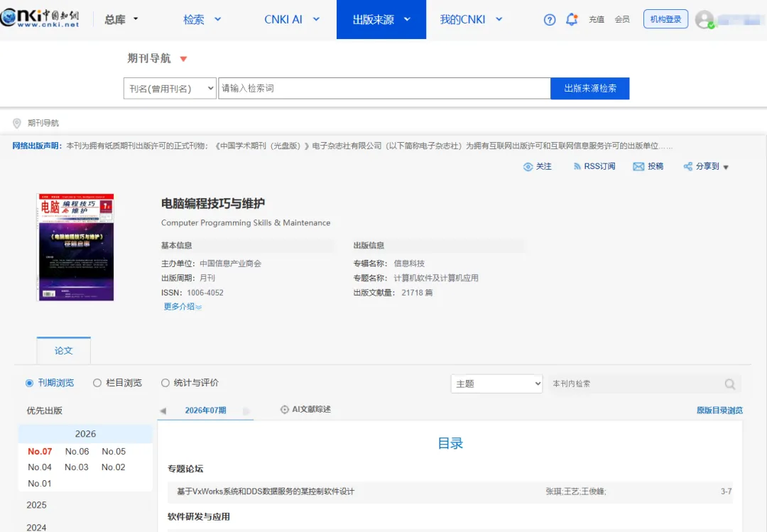Go to next issue with right arrow
767x532 pixels.
tap(246, 411)
